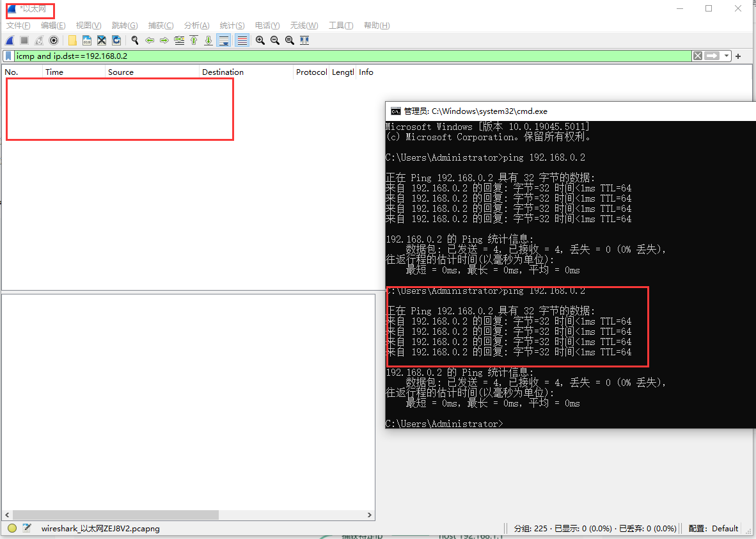Sort by the Length column header

coord(342,72)
